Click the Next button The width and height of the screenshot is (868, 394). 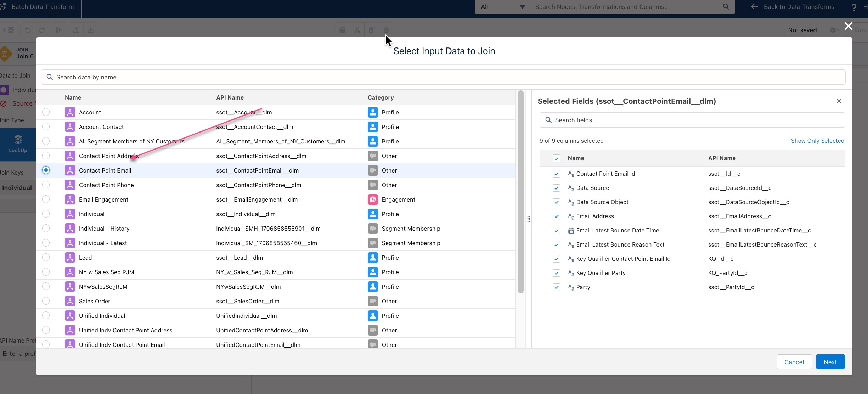830,362
